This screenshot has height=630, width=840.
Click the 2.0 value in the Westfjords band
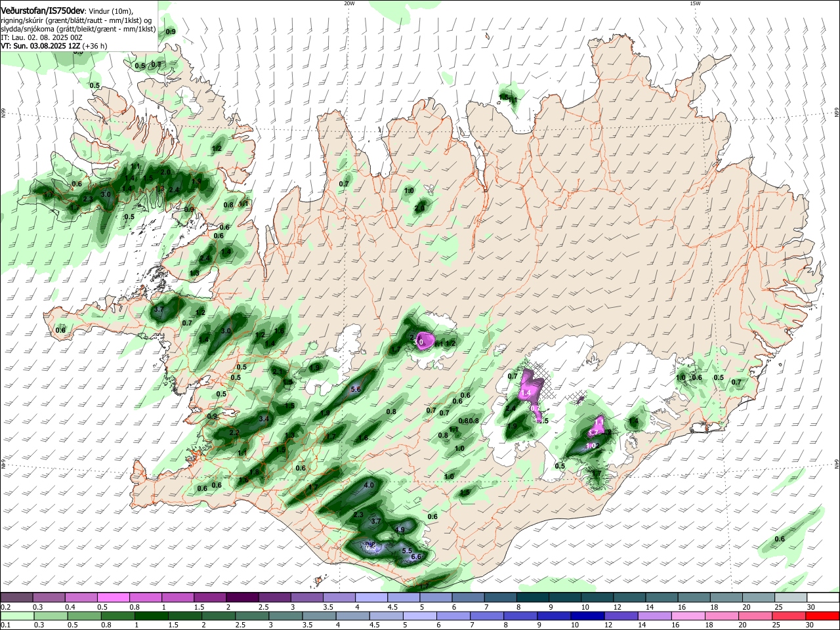pyautogui.click(x=165, y=172)
